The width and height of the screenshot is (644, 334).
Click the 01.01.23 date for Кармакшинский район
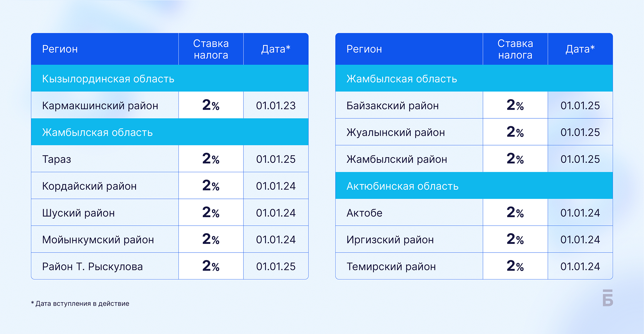coord(276,106)
